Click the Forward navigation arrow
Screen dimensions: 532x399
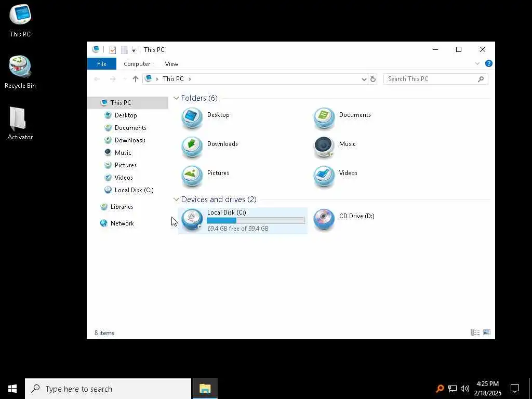tap(113, 79)
